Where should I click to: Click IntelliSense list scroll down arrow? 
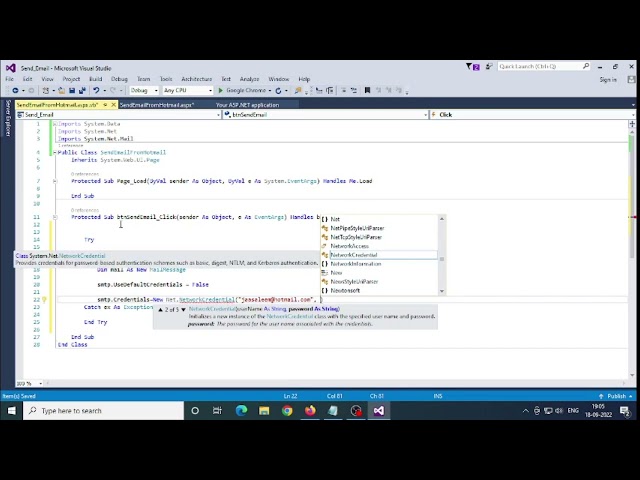(x=442, y=291)
